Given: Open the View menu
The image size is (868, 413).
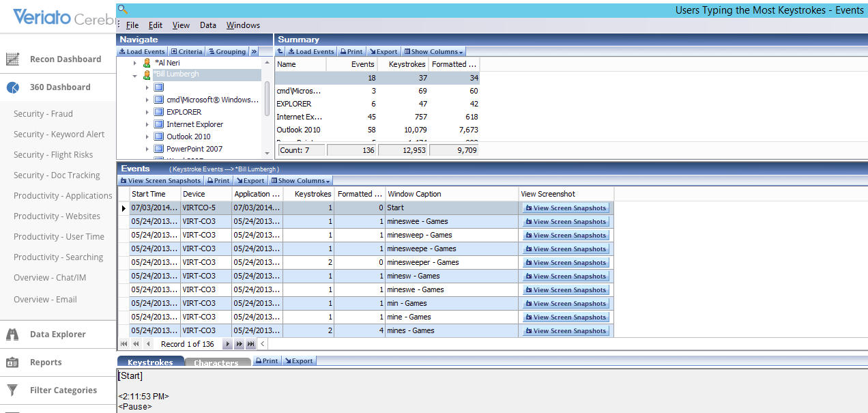Looking at the screenshot, I should pyautogui.click(x=182, y=25).
